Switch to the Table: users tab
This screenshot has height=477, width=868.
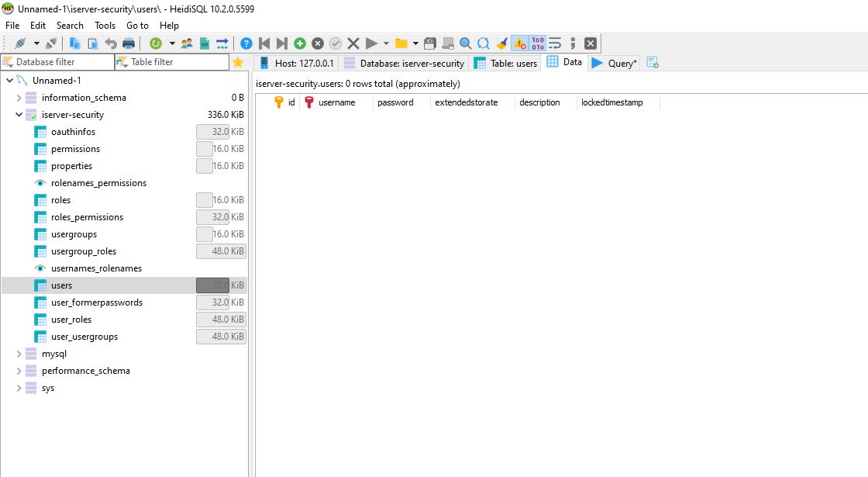pos(506,63)
